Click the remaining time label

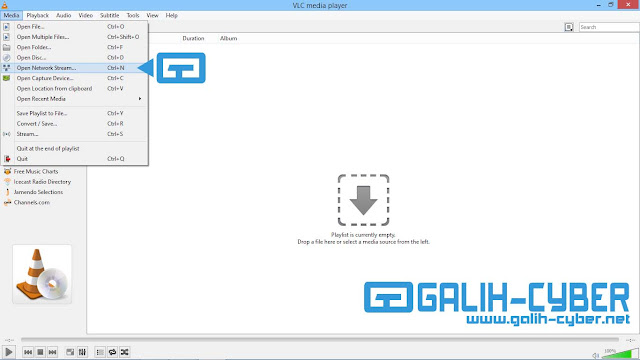tap(630, 340)
